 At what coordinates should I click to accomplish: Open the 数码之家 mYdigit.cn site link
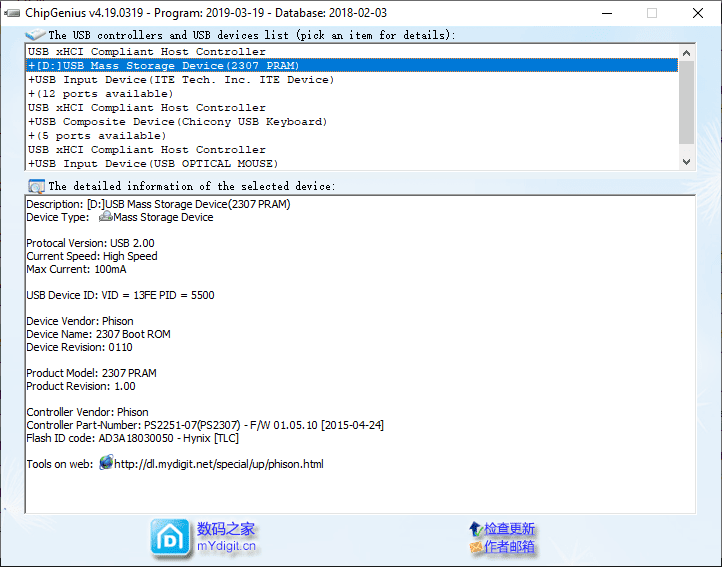[x=226, y=537]
